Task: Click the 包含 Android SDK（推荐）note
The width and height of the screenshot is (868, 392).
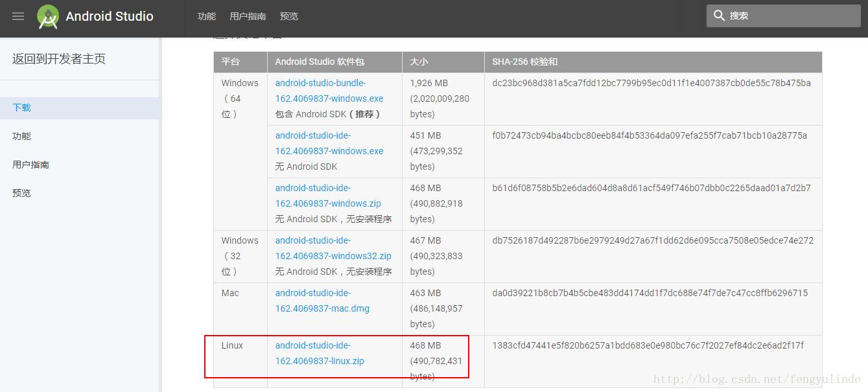Action: 329,114
